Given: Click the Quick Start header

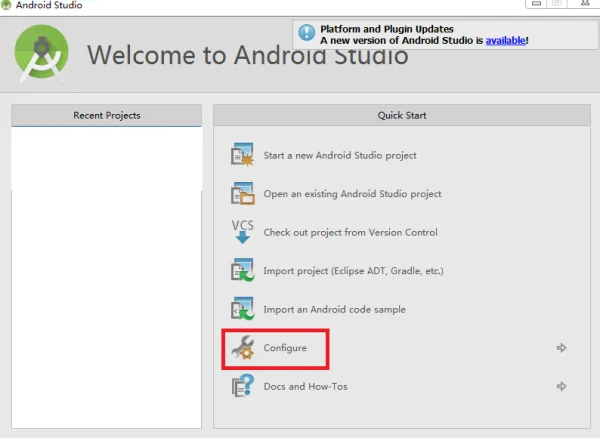Looking at the screenshot, I should (402, 115).
